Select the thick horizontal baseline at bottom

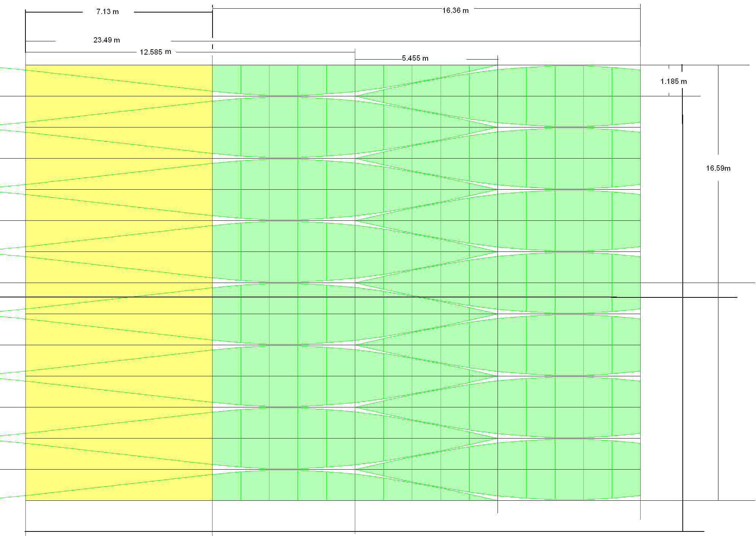364,531
